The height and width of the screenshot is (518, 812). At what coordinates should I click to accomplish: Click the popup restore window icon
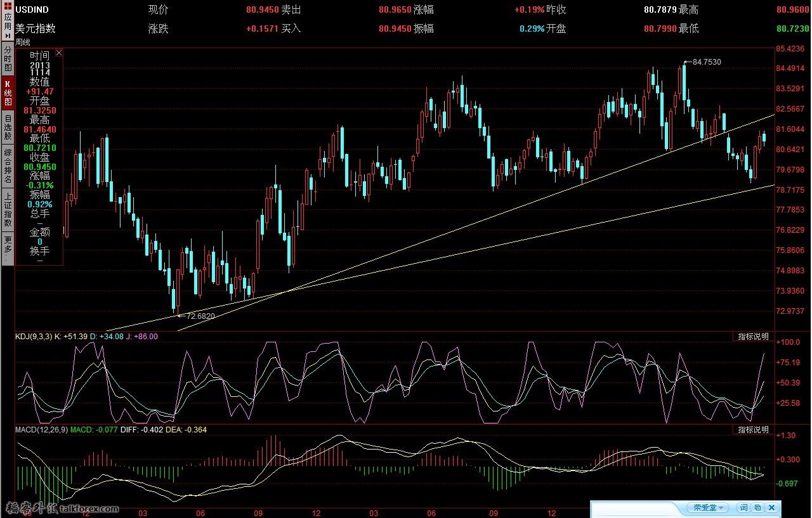tap(757, 508)
